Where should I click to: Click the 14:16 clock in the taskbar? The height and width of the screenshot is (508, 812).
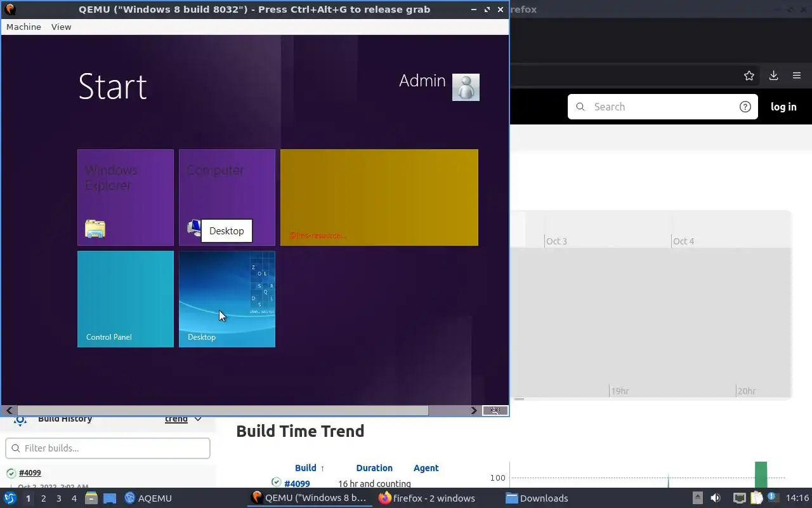797,498
